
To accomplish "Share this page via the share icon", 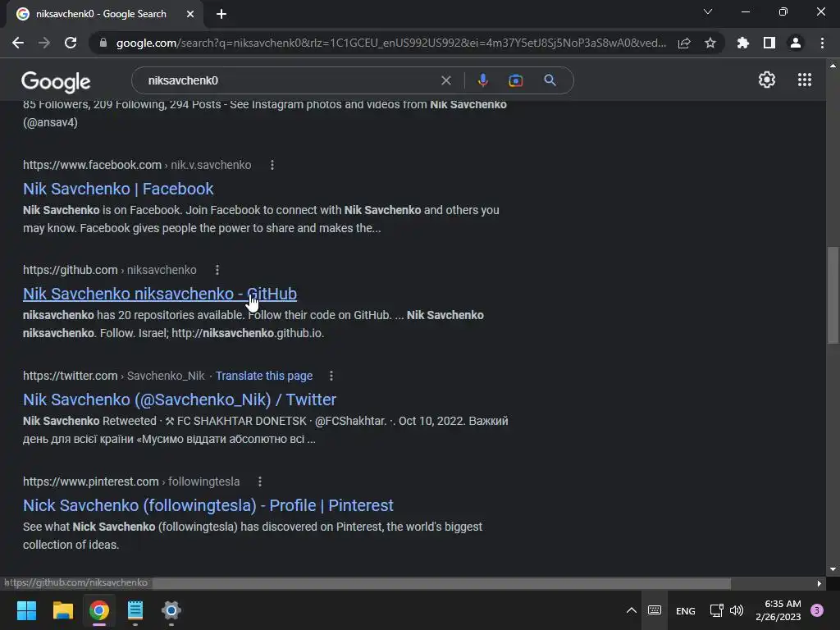I will (684, 43).
